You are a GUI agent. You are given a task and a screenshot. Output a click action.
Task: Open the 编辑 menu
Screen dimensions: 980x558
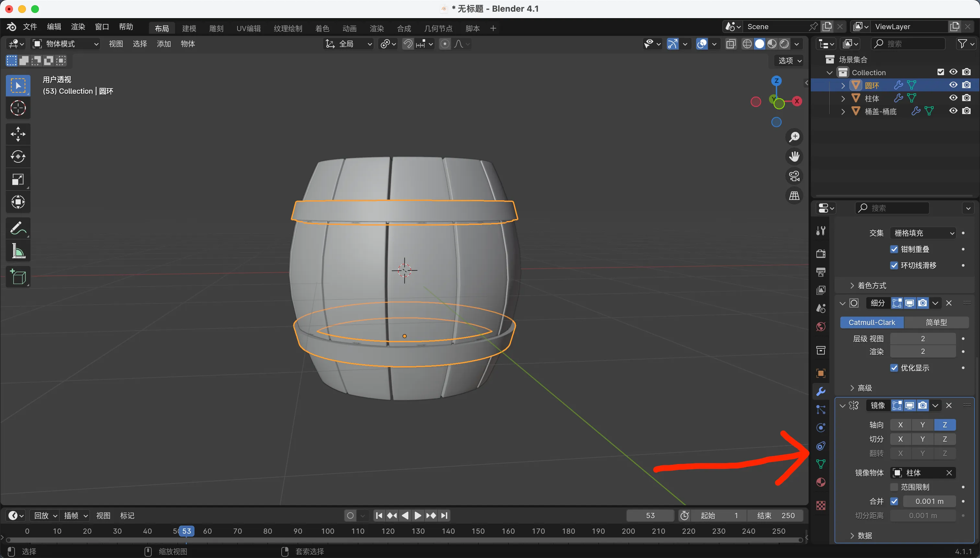pyautogui.click(x=54, y=27)
